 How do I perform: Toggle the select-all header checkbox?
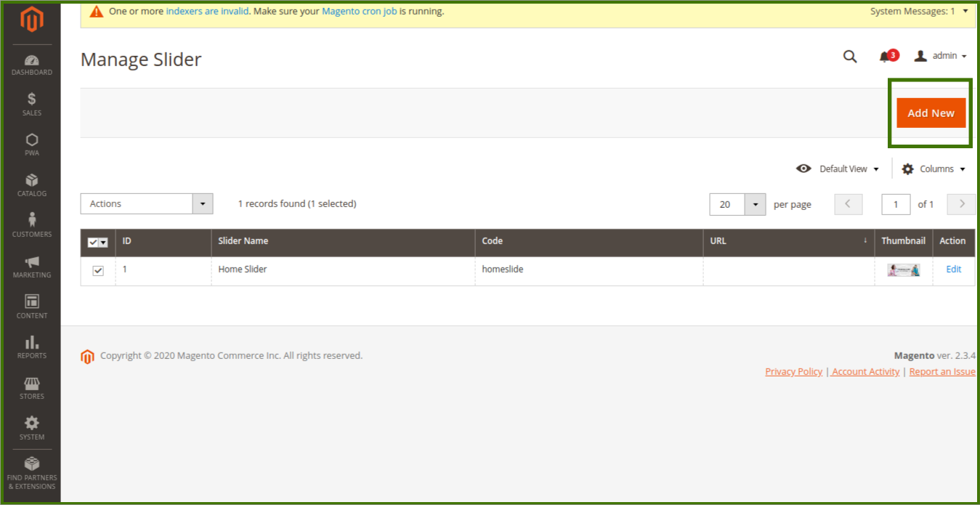point(92,243)
